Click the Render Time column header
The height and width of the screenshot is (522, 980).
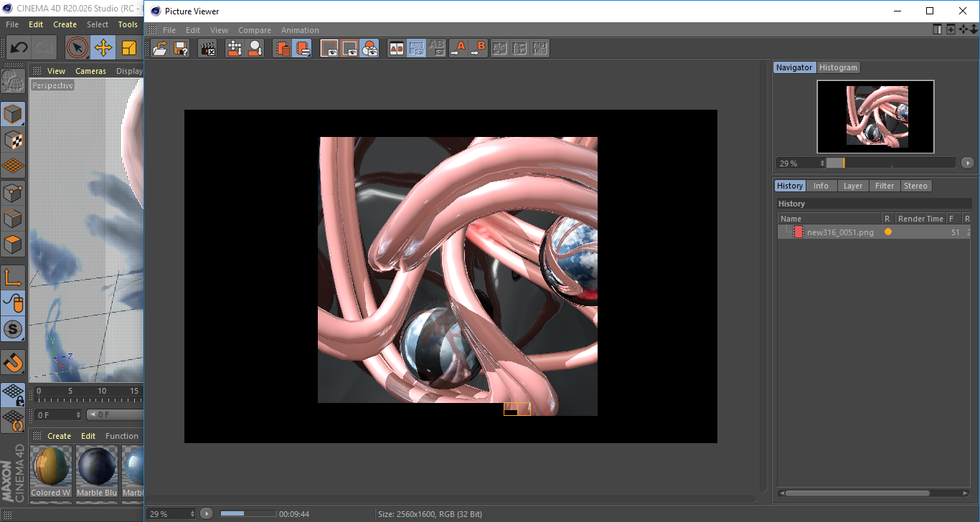(920, 219)
